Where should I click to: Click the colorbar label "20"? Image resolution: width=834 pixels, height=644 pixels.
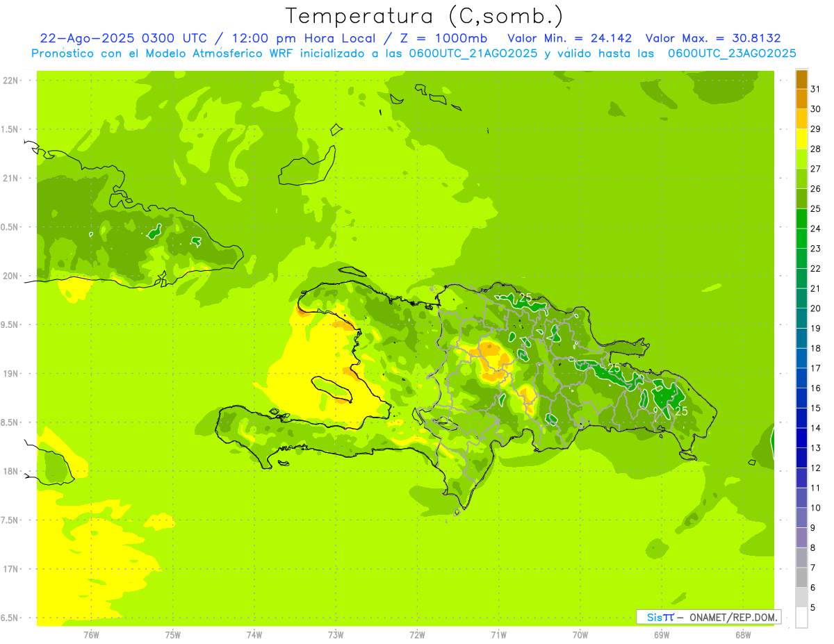[x=815, y=308]
